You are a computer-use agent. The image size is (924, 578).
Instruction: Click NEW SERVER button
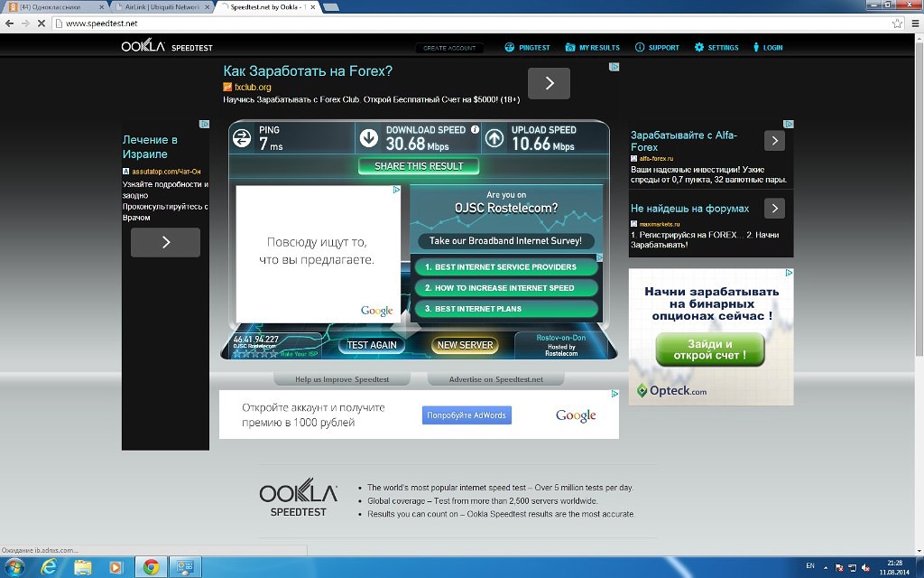click(x=465, y=345)
